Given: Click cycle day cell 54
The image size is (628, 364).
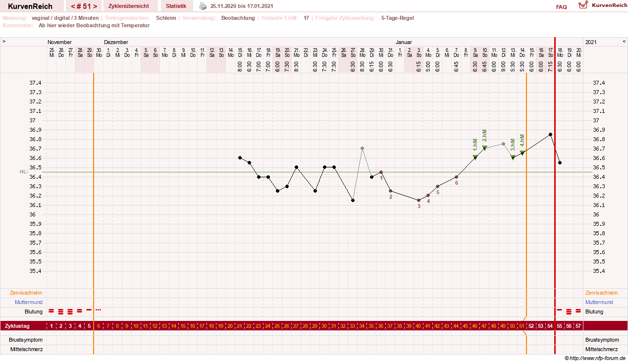Looking at the screenshot, I should (x=550, y=326).
